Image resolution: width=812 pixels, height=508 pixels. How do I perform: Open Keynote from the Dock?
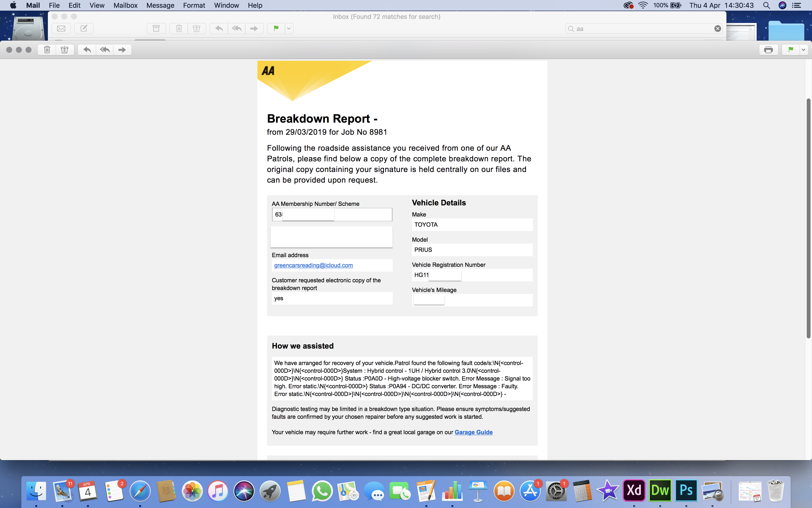click(478, 491)
